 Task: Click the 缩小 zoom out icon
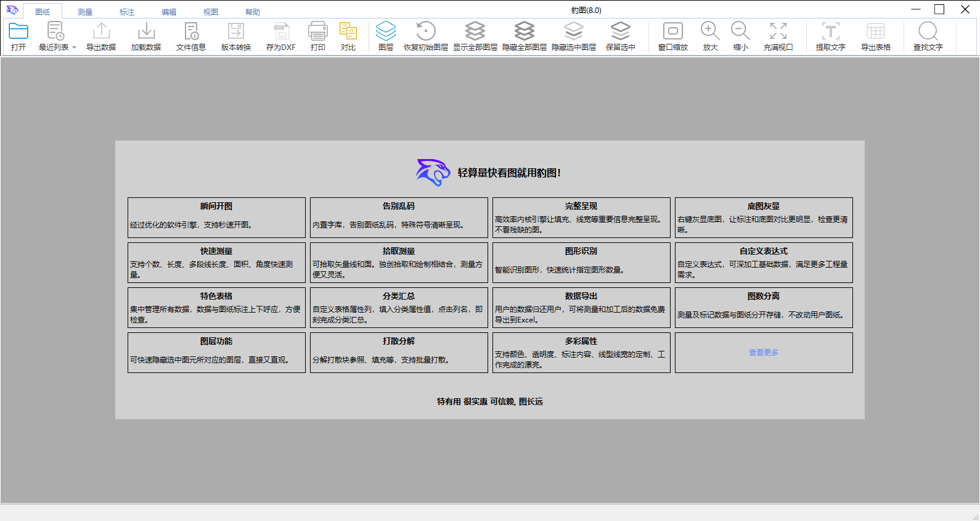pyautogui.click(x=740, y=31)
